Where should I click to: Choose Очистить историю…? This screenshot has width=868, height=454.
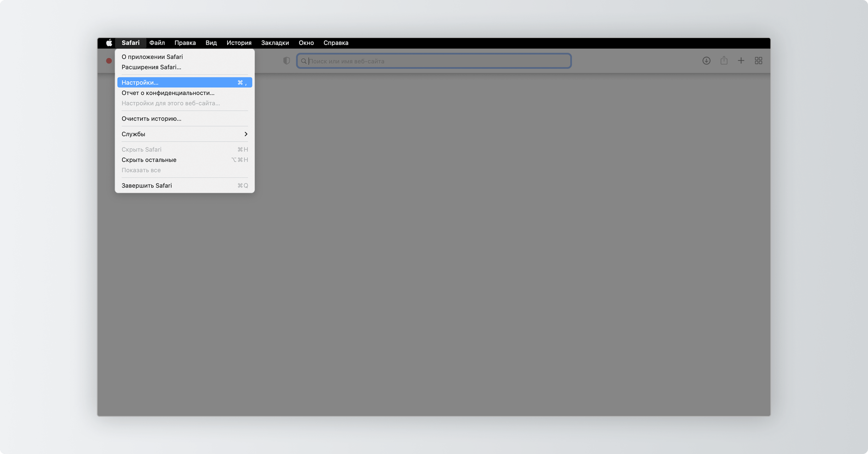click(185, 119)
